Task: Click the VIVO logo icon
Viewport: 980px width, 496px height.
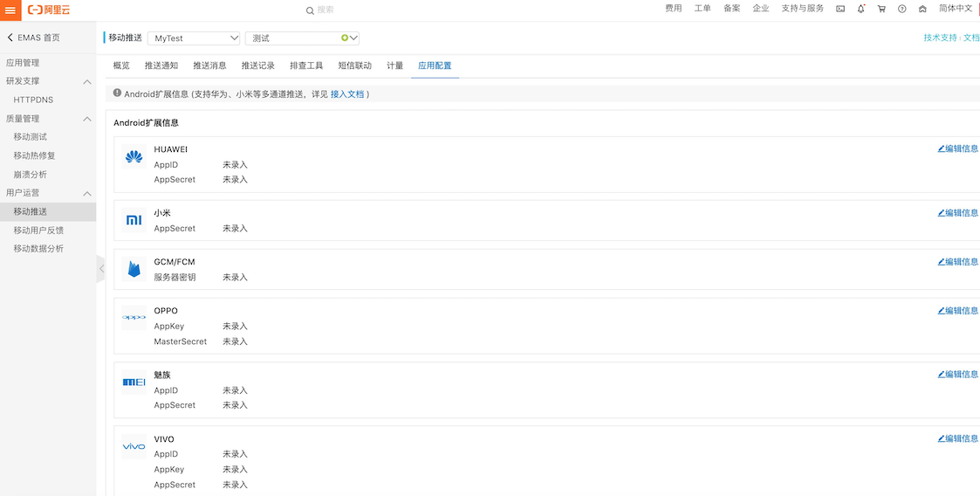Action: 134,446
